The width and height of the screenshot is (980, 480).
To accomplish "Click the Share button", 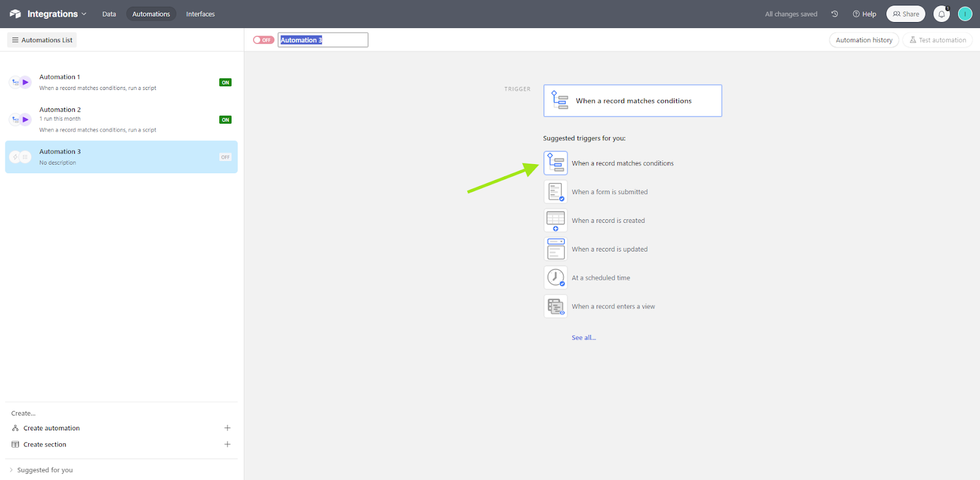I will 906,13.
